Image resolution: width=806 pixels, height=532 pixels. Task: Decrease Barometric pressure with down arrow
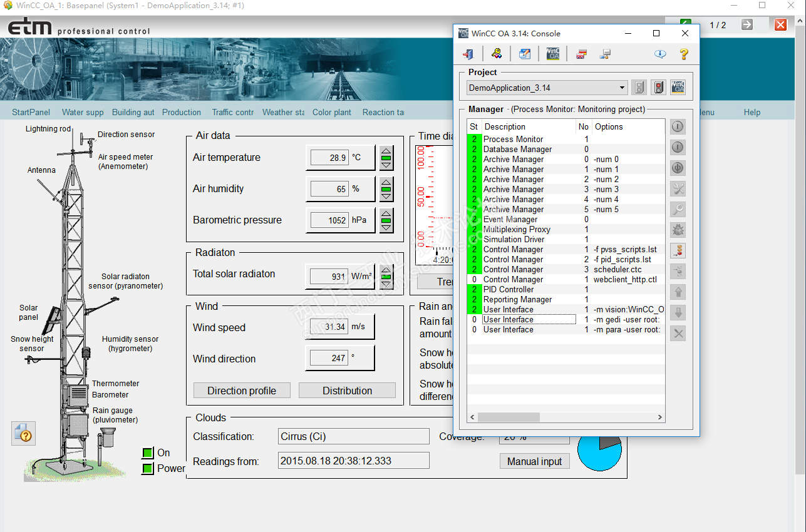pos(386,228)
